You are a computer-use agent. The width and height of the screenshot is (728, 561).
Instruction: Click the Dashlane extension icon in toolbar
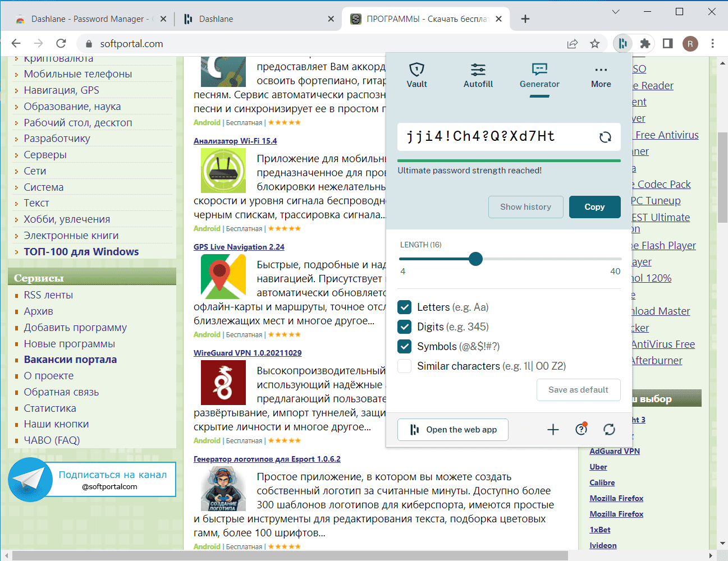tap(622, 43)
